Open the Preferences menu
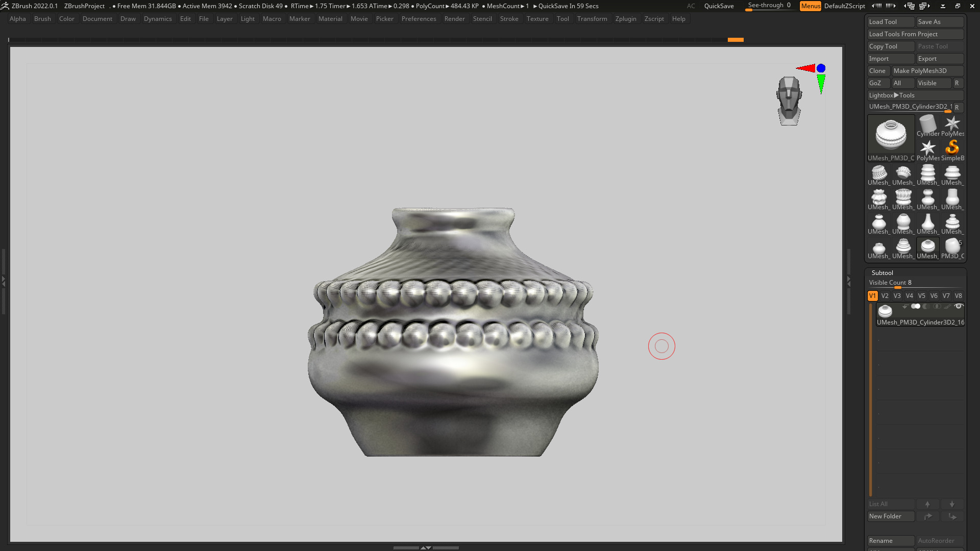Viewport: 980px width, 551px height. coord(419,19)
